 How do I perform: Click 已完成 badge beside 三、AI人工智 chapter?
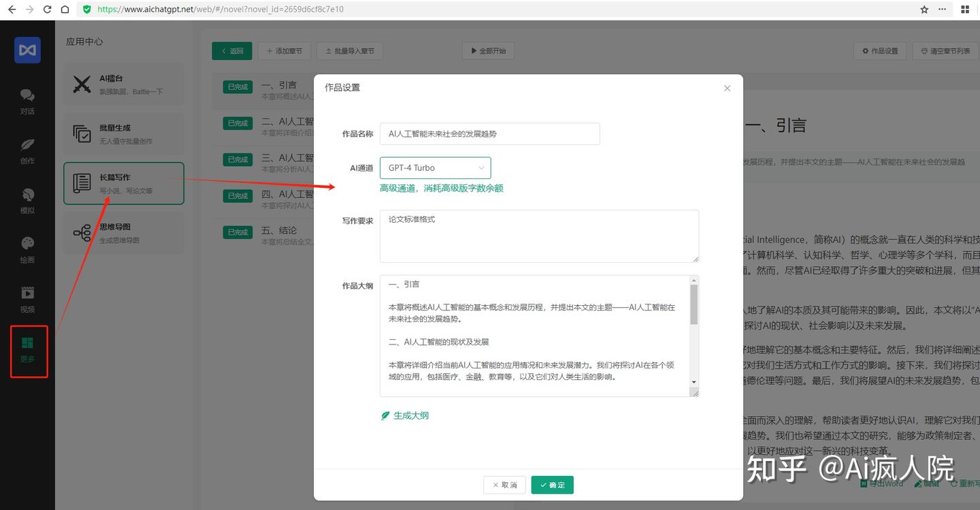pyautogui.click(x=238, y=159)
